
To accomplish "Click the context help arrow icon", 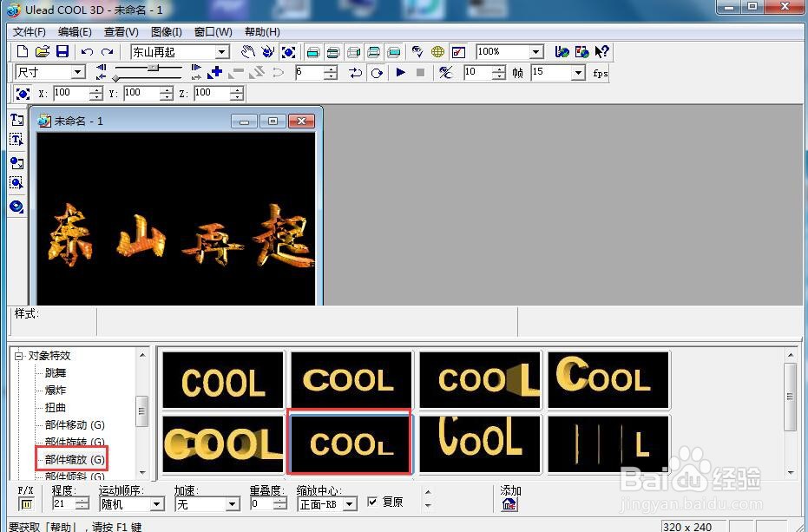I will (602, 51).
